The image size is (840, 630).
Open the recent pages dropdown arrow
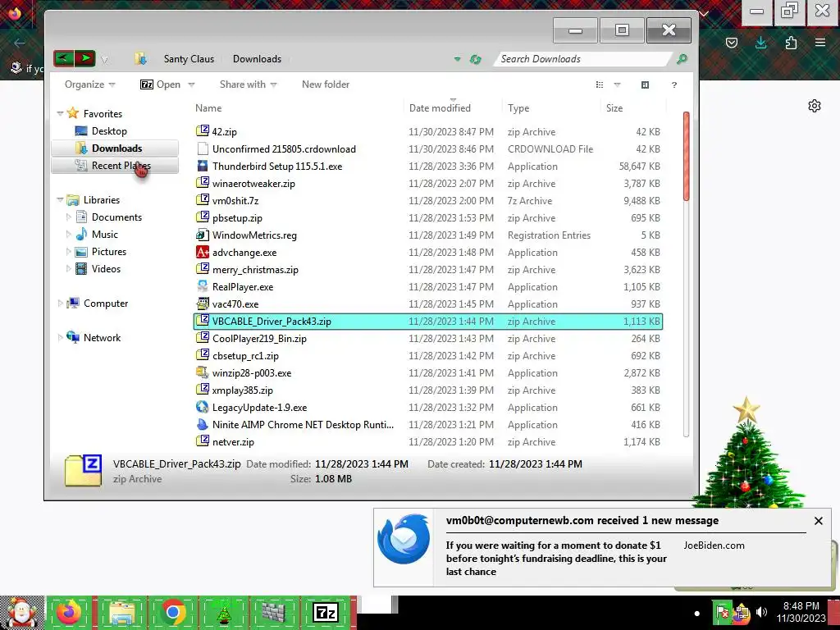pyautogui.click(x=105, y=59)
